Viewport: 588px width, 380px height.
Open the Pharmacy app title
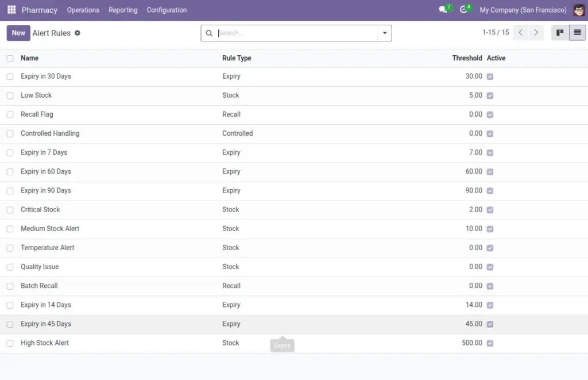click(40, 10)
